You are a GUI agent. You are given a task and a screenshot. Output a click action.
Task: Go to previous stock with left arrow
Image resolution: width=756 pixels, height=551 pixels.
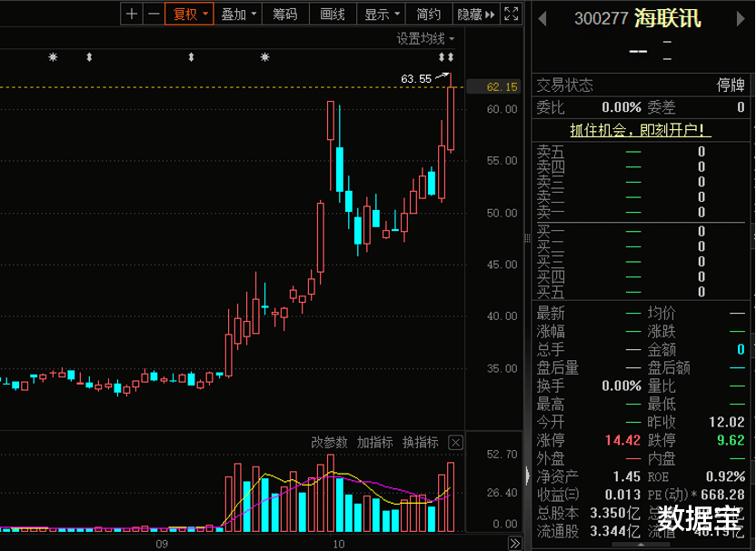tap(542, 19)
